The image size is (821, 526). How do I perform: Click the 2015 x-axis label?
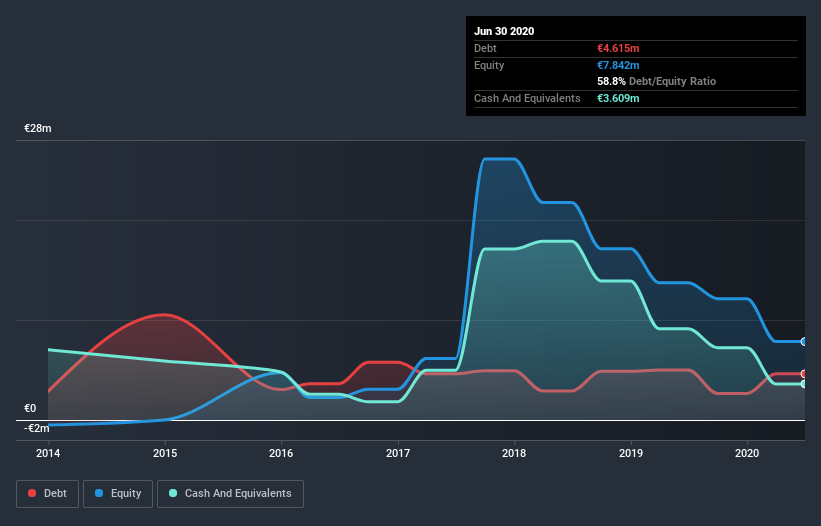[x=165, y=453]
